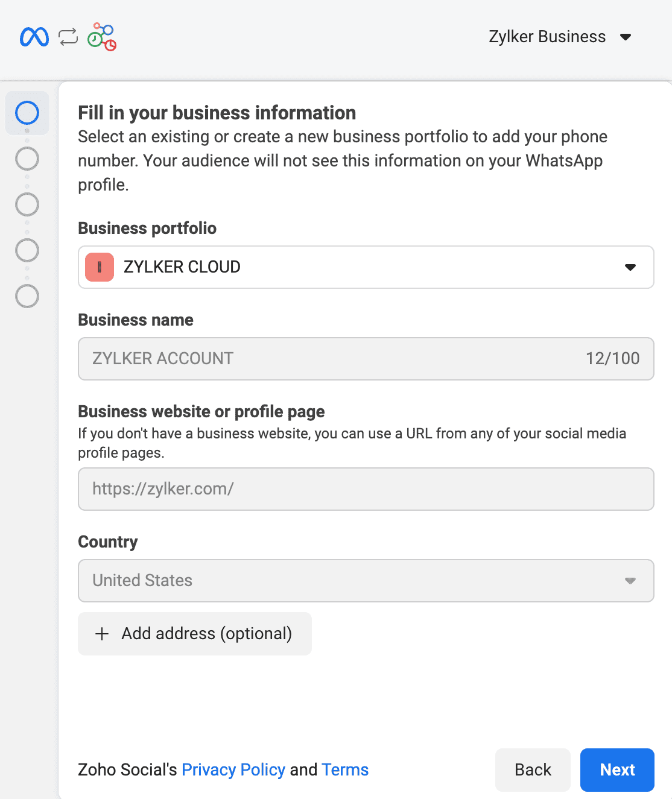
Task: Open the Terms link
Action: coord(345,769)
